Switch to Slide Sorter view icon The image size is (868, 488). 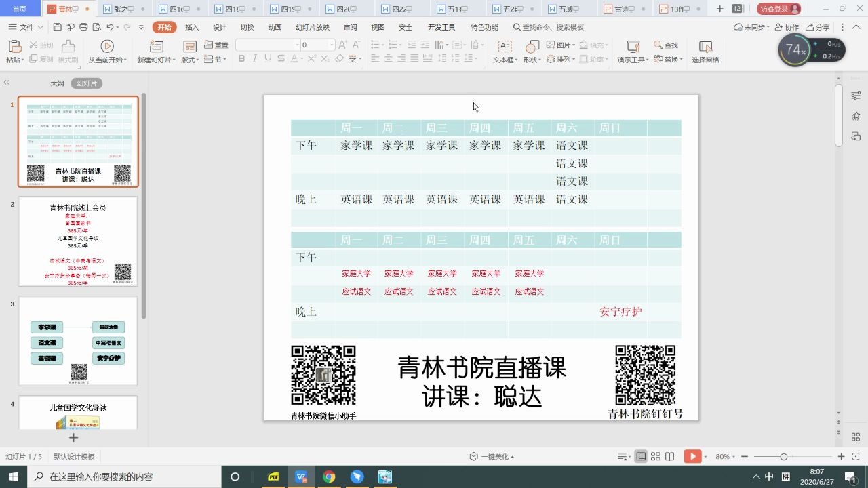[x=655, y=457]
